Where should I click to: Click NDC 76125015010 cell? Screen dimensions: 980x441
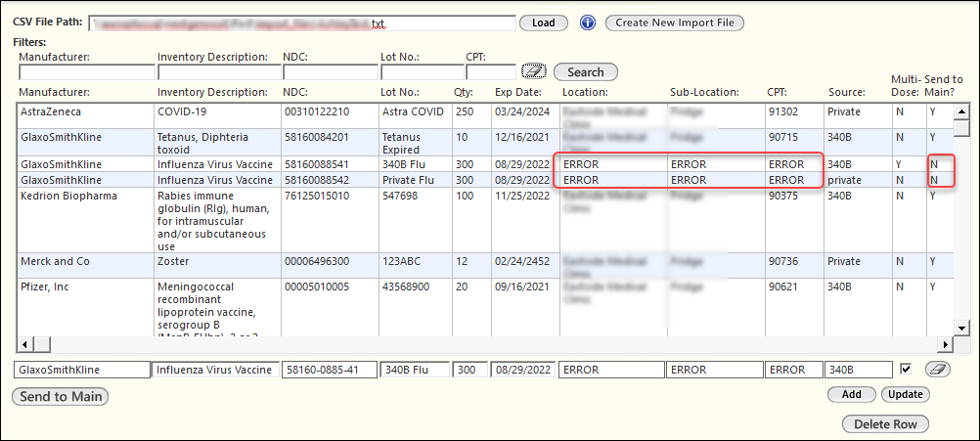pos(330,221)
